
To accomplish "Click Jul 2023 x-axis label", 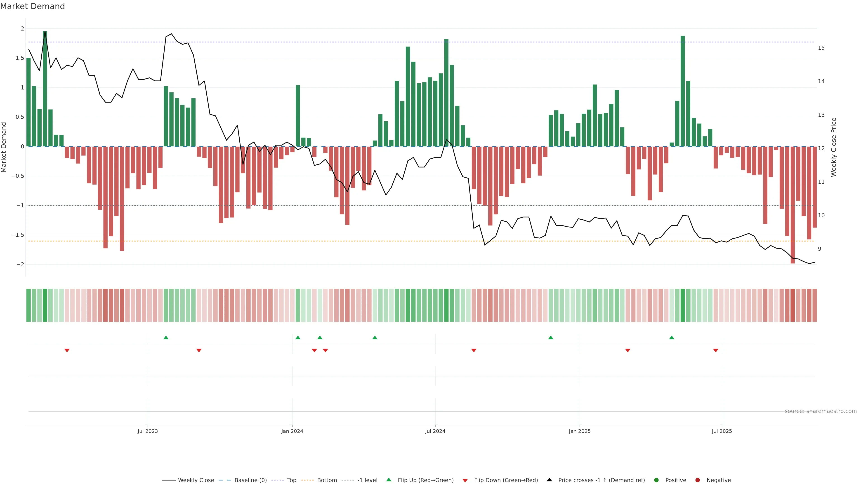I will coord(148,432).
